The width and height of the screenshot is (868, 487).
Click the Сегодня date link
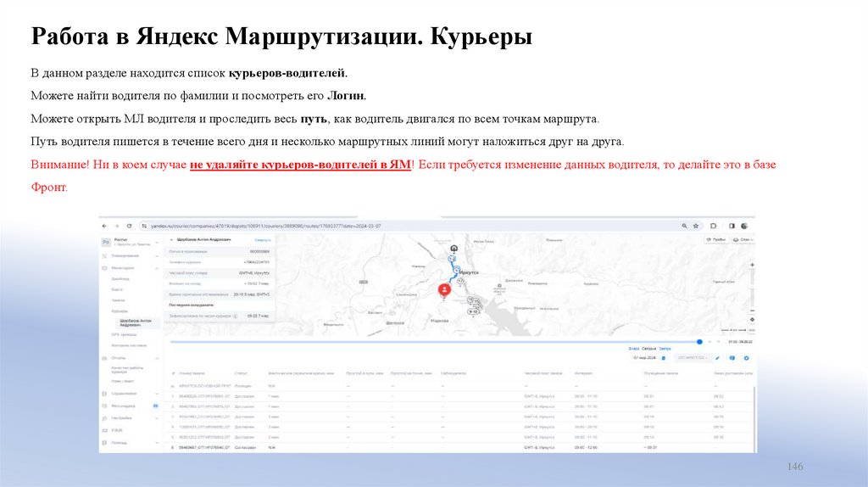pos(648,349)
